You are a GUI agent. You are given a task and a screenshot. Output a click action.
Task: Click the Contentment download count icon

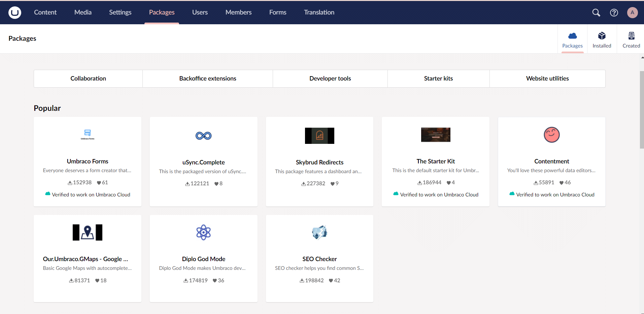coord(536,183)
